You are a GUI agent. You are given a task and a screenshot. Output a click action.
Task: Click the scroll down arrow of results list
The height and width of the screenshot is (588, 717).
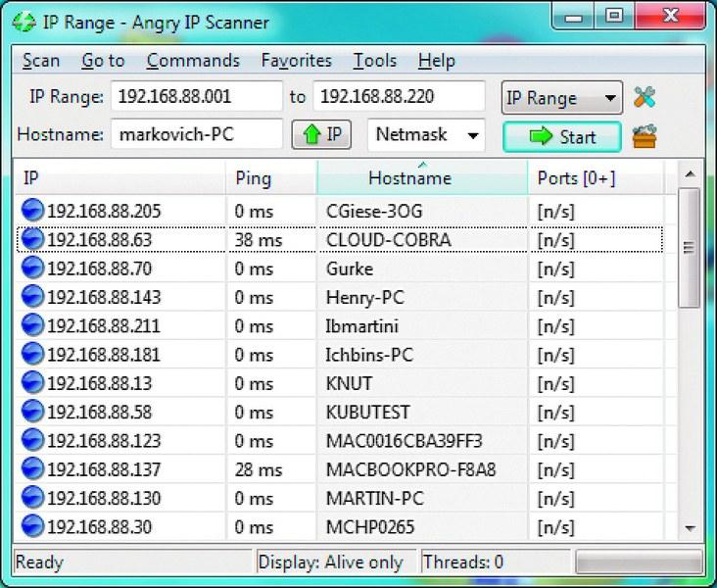[x=690, y=527]
